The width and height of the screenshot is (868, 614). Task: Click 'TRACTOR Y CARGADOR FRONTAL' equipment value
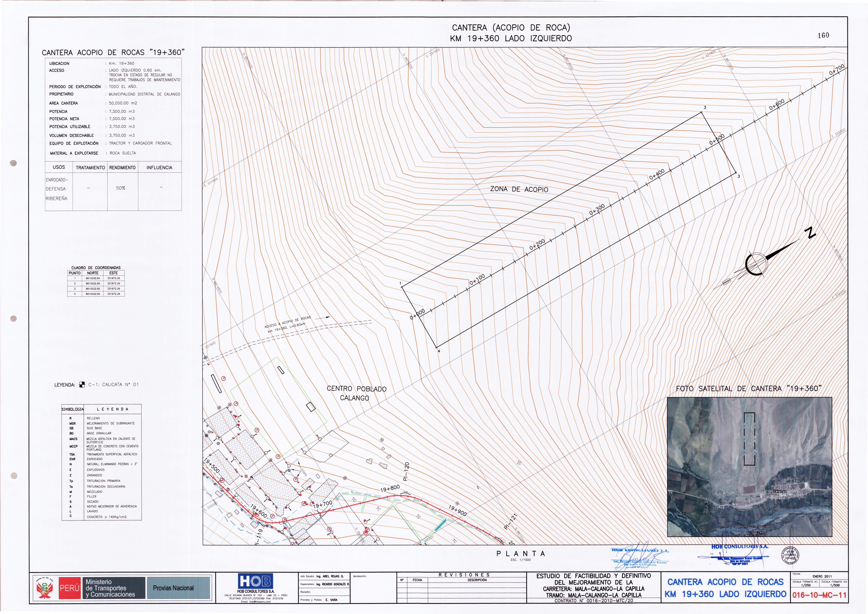[140, 143]
